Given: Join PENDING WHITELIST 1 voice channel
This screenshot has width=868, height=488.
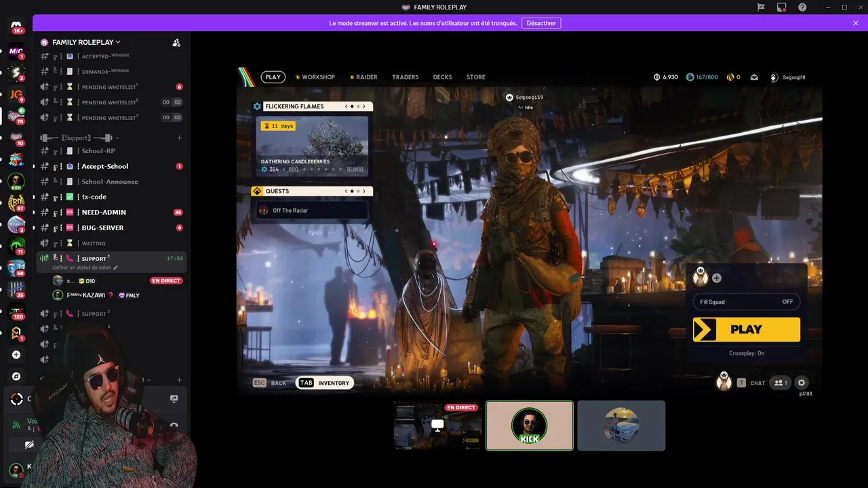Looking at the screenshot, I should 111,87.
